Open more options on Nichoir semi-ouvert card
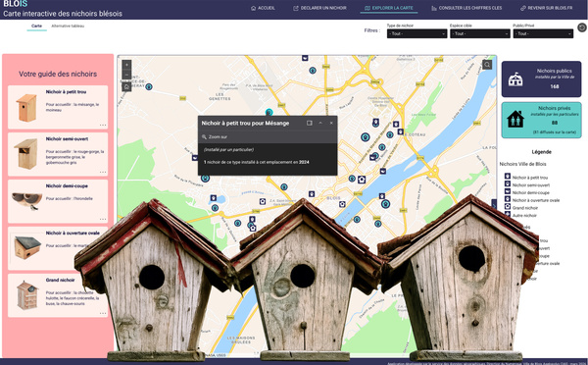Viewport: 588px width, 365px height. (103, 172)
